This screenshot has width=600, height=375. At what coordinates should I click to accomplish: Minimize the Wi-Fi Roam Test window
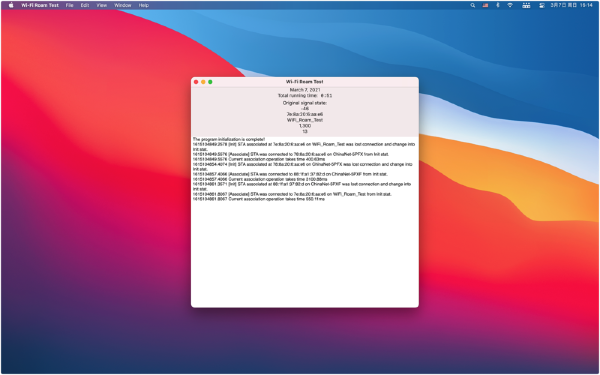203,82
